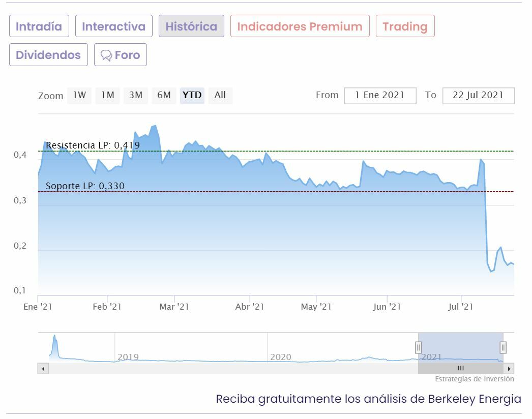Image resolution: width=532 pixels, height=419 pixels.
Task: Select the Histórica tab
Action: tap(191, 26)
